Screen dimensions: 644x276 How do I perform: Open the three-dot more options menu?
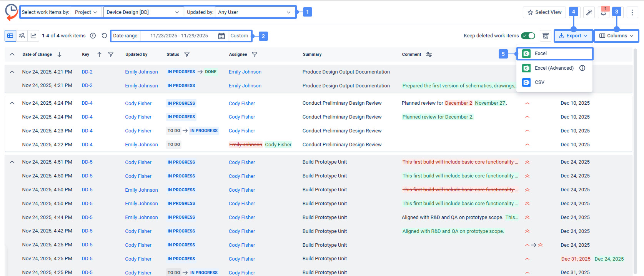(632, 12)
